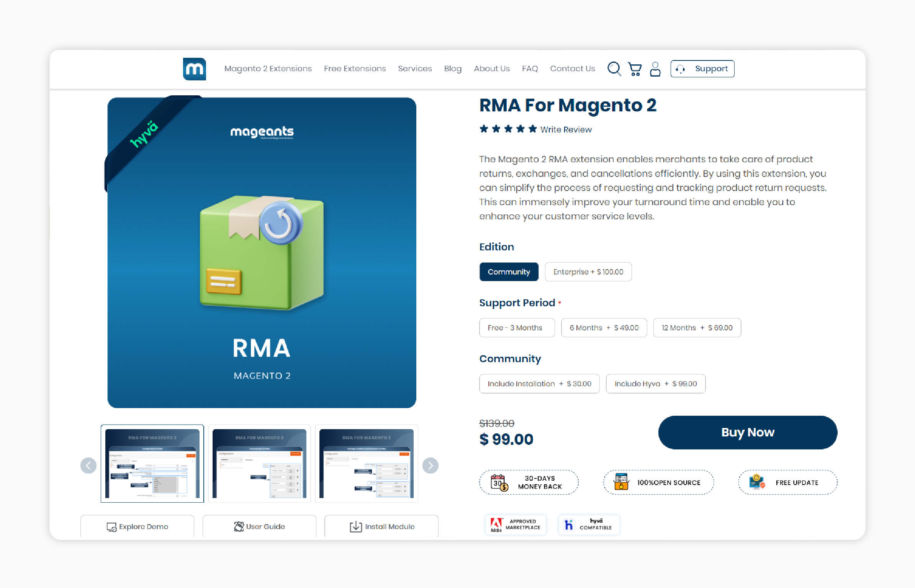
Task: Open Magento 2 Extensions menu
Action: 268,69
